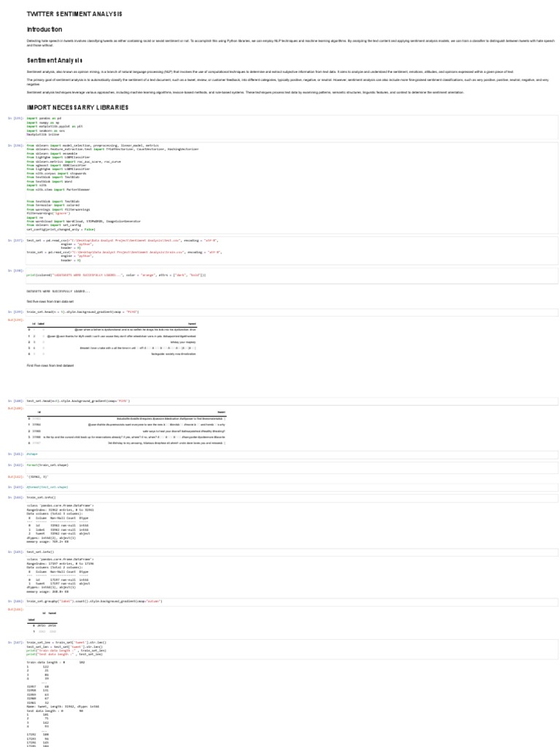Click inside the import pandas code cell
Screen dimensions: 560x747
292,126
